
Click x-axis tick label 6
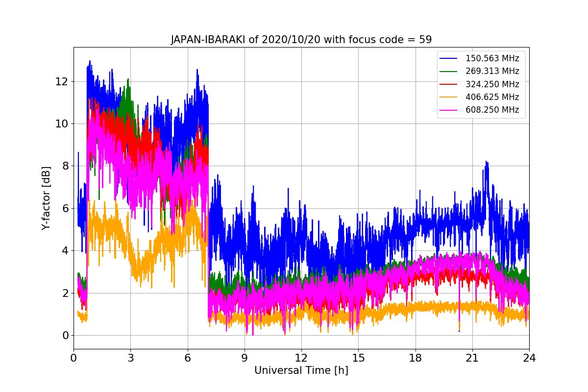187,358
